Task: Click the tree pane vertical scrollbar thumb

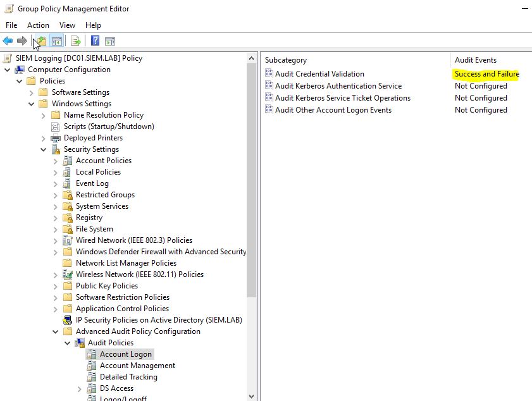Action: pyautogui.click(x=251, y=180)
